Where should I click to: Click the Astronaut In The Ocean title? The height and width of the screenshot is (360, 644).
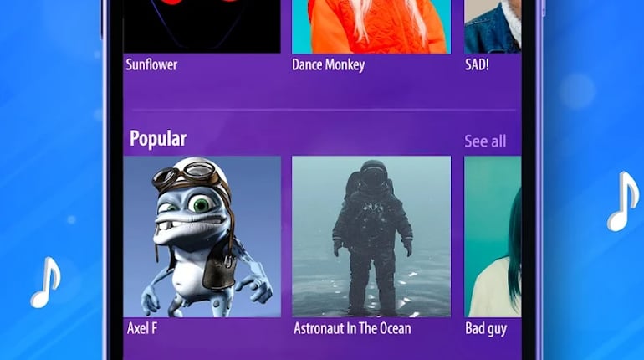tap(352, 328)
